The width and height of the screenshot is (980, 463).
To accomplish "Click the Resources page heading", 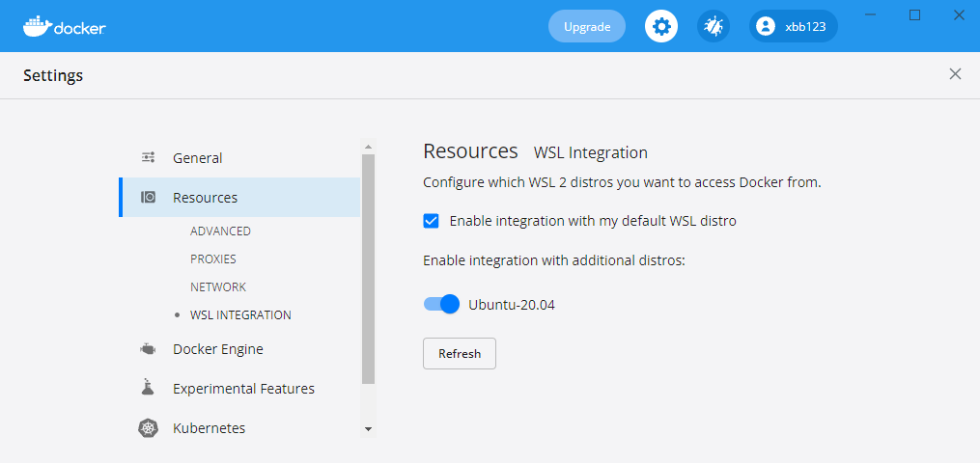I will (470, 151).
